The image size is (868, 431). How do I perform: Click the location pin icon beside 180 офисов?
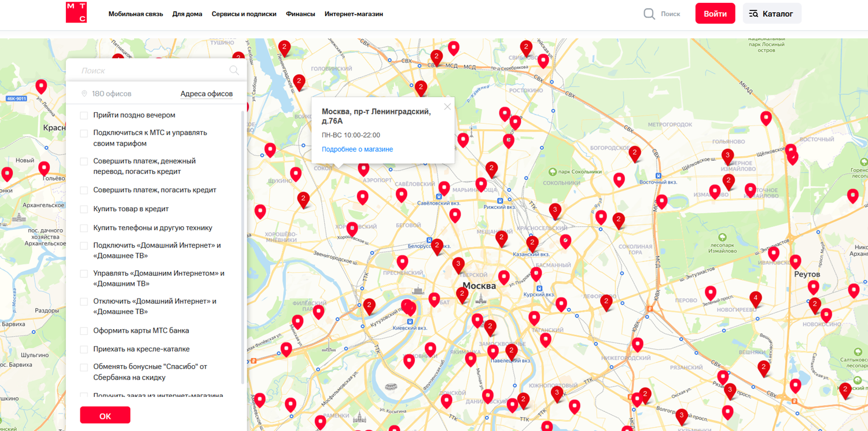84,94
